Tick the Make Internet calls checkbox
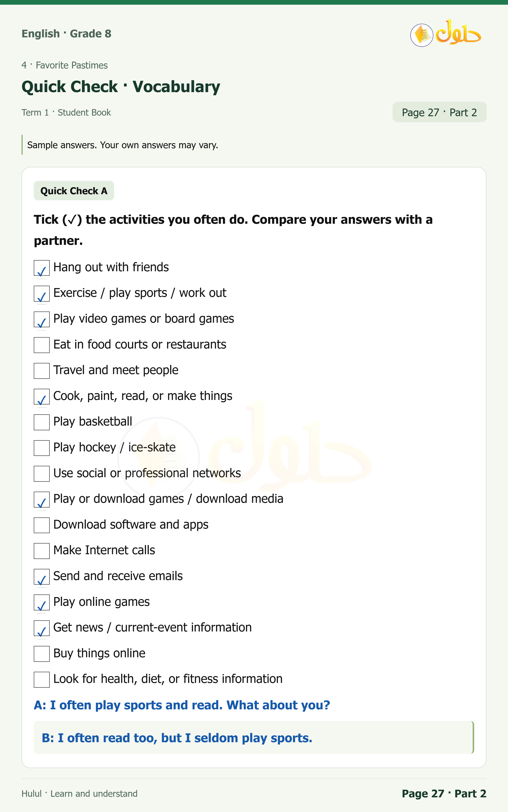The height and width of the screenshot is (812, 508). coord(42,551)
